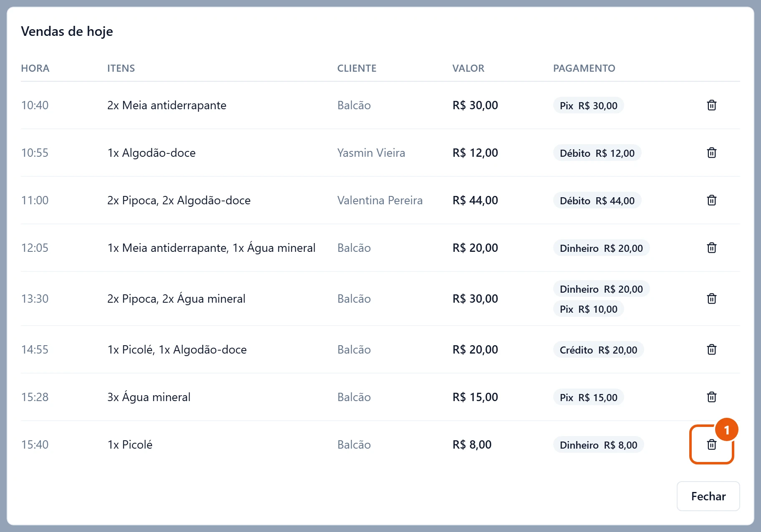Screen dimensions: 761x532
Task: Select customer name Valentina Pereira
Action: click(380, 200)
